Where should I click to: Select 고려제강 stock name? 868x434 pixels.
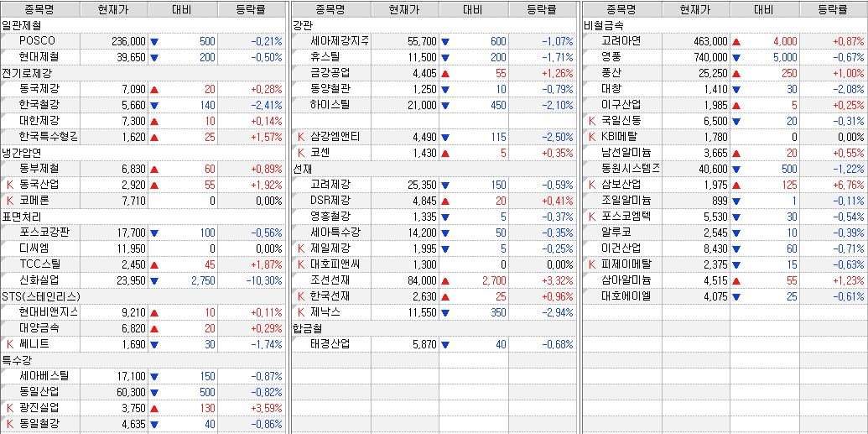tap(330, 185)
